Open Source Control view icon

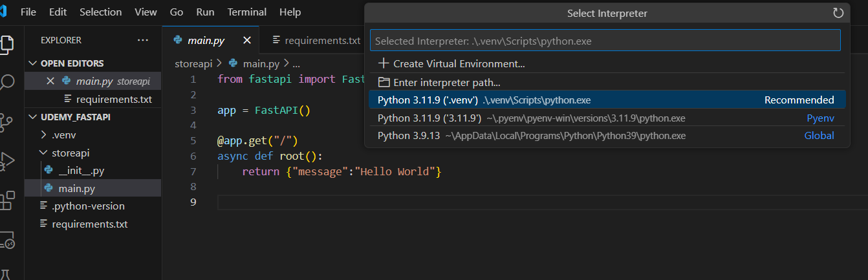coord(6,121)
